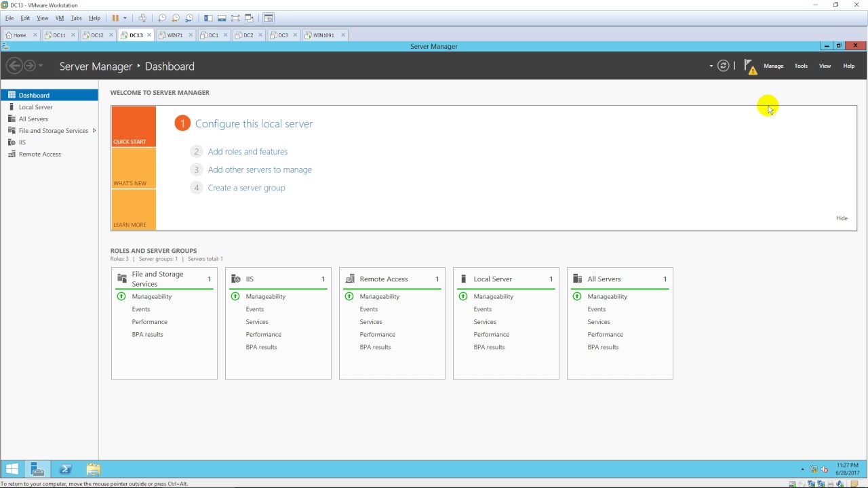Image resolution: width=868 pixels, height=488 pixels.
Task: Open the Server Manager Help menu
Action: pyautogui.click(x=848, y=66)
